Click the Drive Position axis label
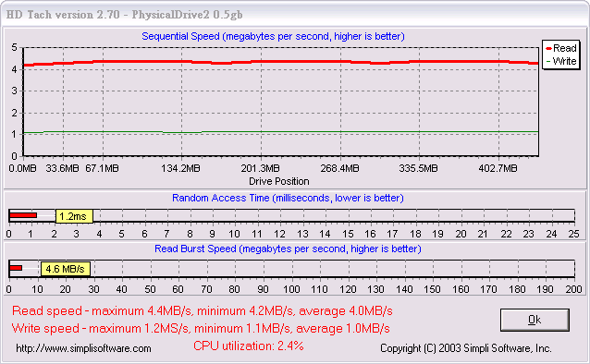The height and width of the screenshot is (364, 590). (x=279, y=181)
